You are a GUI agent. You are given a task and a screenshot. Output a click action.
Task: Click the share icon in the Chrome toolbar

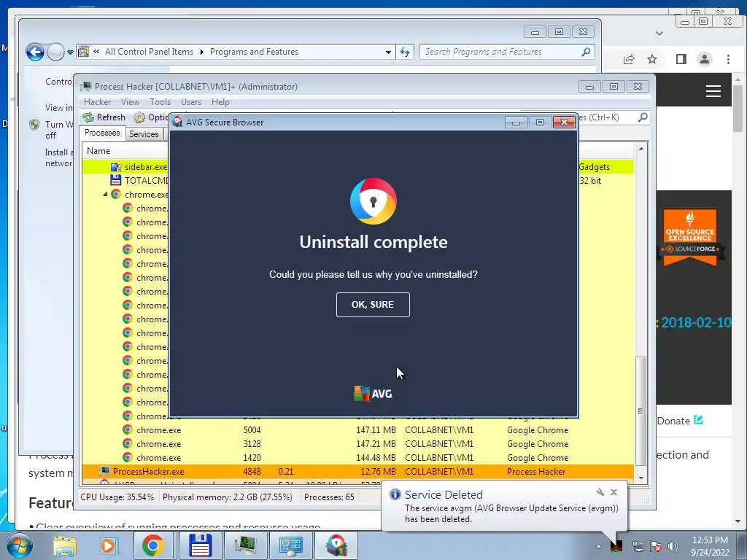pyautogui.click(x=629, y=59)
